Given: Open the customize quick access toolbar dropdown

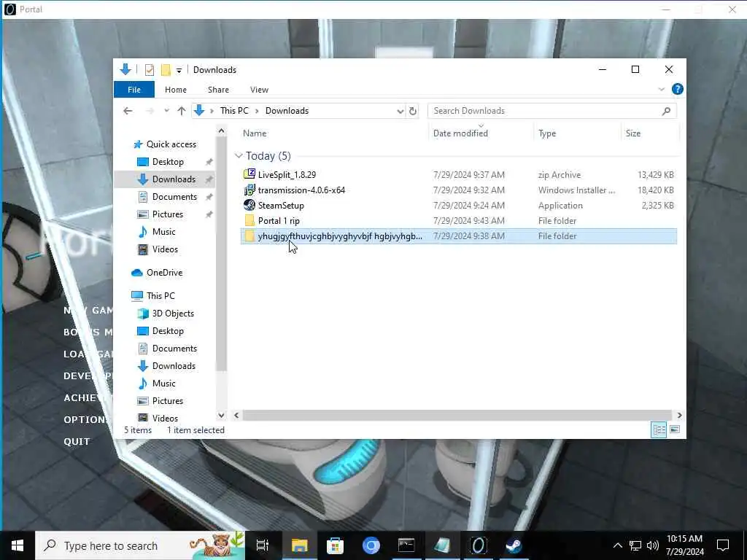Looking at the screenshot, I should pos(179,71).
